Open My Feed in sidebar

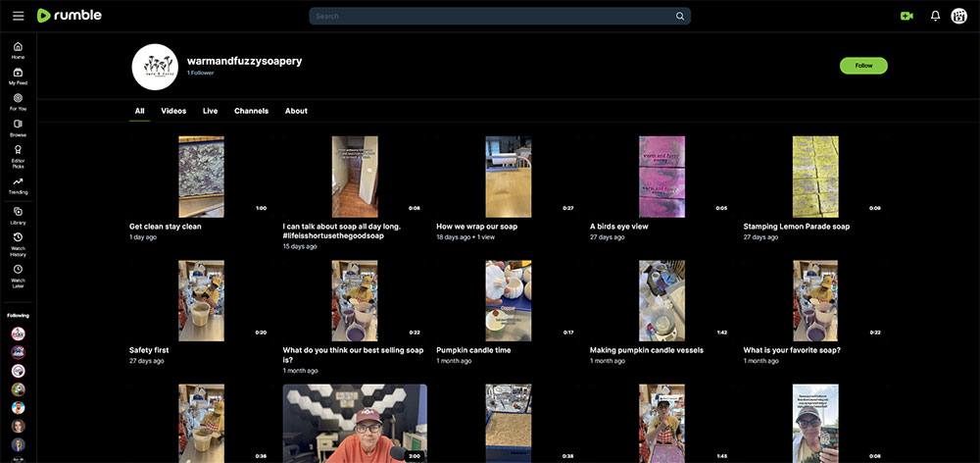point(18,77)
